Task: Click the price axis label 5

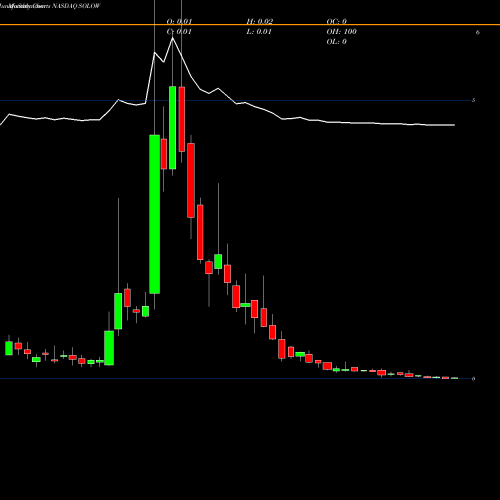Action: pos(473,100)
